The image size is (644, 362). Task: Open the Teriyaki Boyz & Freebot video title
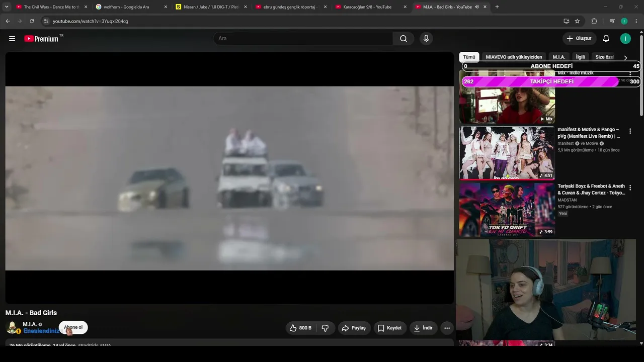(x=591, y=190)
